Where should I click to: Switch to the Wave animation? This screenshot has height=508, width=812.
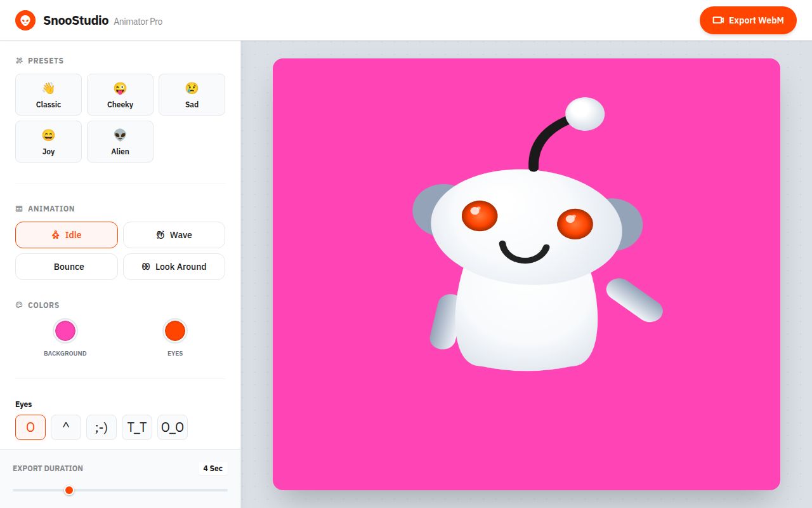click(x=174, y=235)
